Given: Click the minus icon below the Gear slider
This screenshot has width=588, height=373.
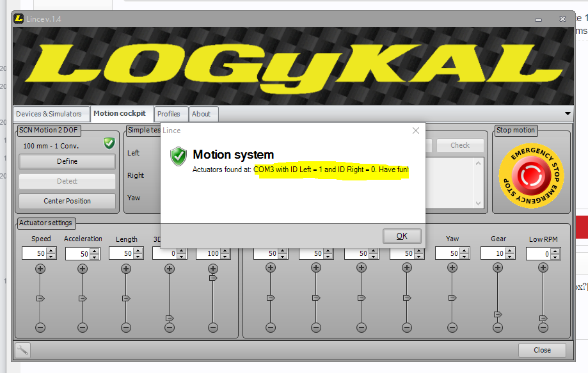Looking at the screenshot, I should click(x=498, y=328).
